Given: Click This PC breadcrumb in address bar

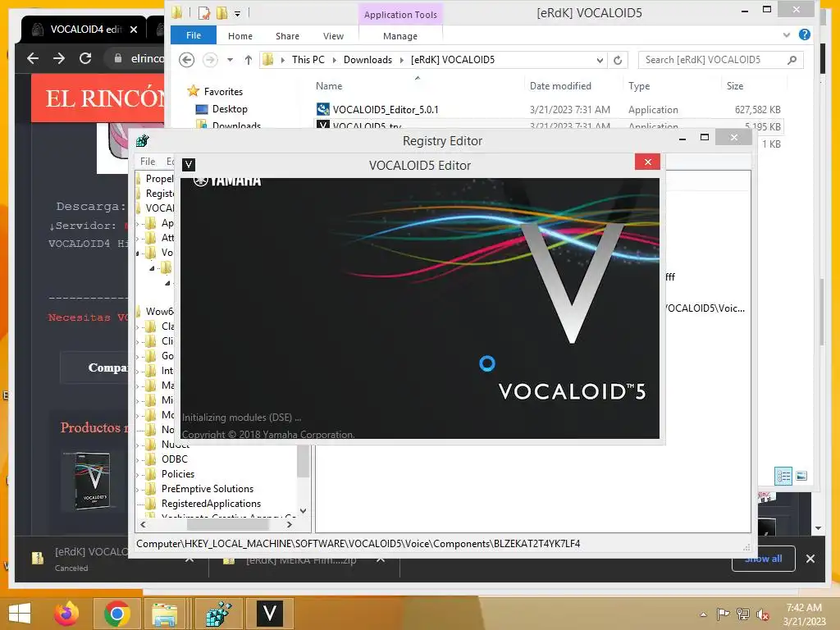Looking at the screenshot, I should [x=308, y=60].
